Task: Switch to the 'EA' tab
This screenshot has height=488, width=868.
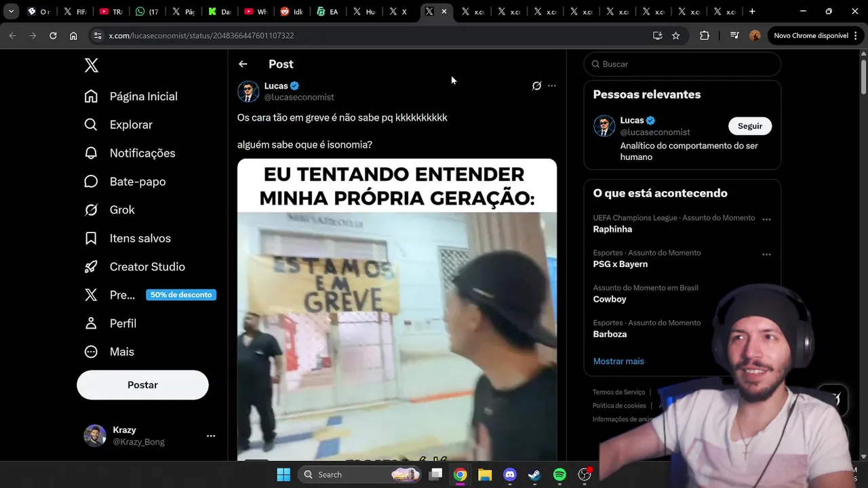Action: (328, 12)
